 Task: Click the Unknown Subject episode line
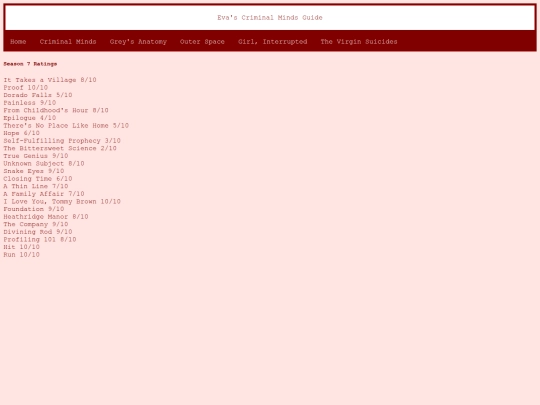(x=44, y=163)
